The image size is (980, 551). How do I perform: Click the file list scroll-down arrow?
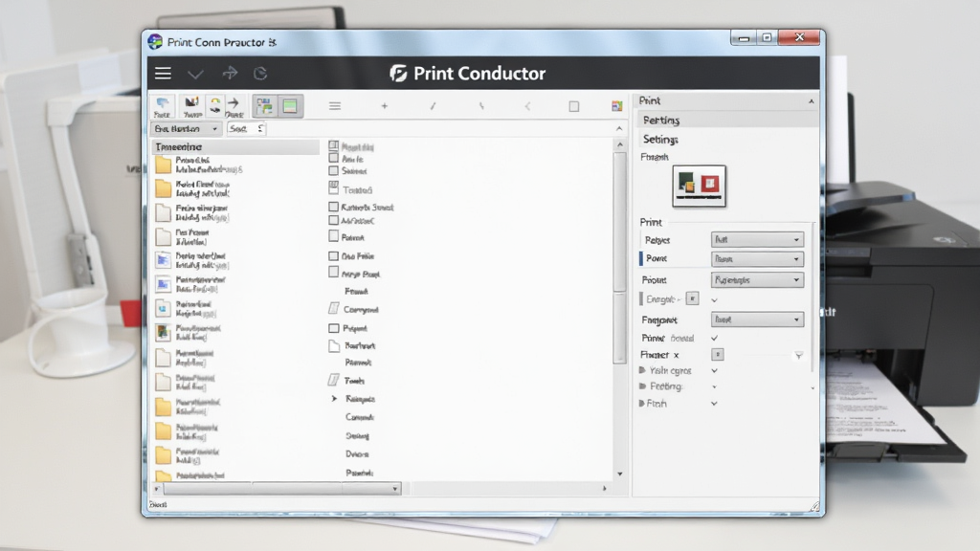point(619,474)
